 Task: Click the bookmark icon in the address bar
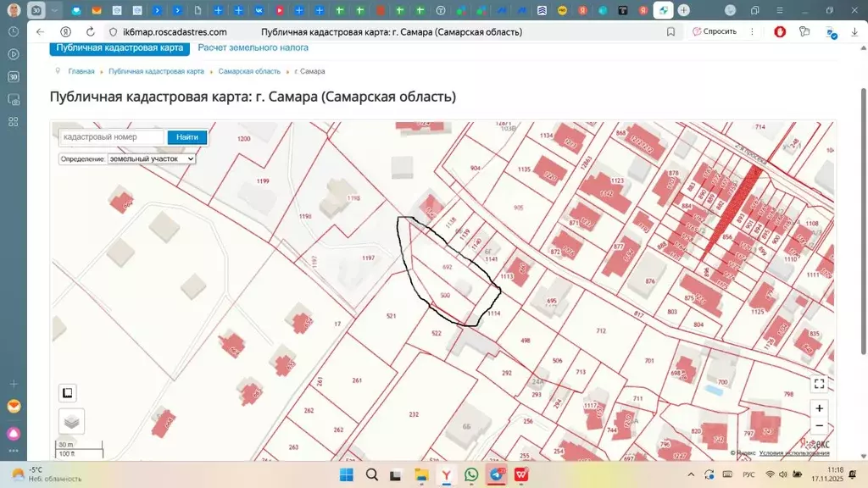pyautogui.click(x=670, y=30)
